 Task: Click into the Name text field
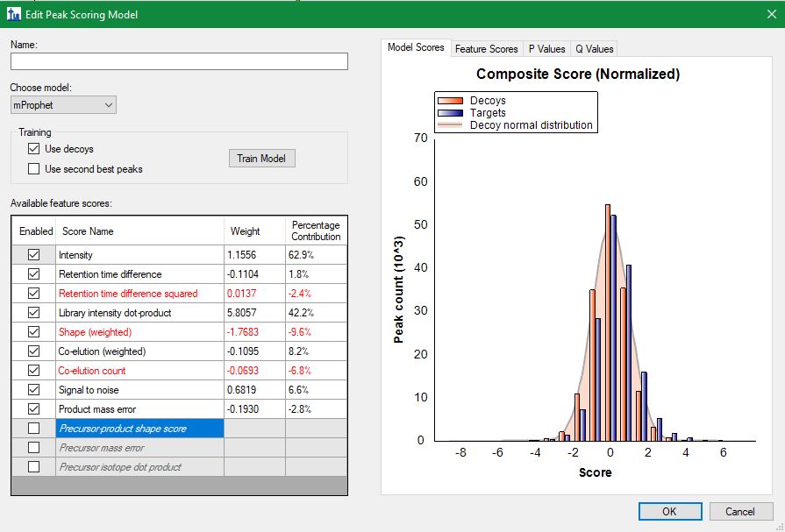pos(179,61)
